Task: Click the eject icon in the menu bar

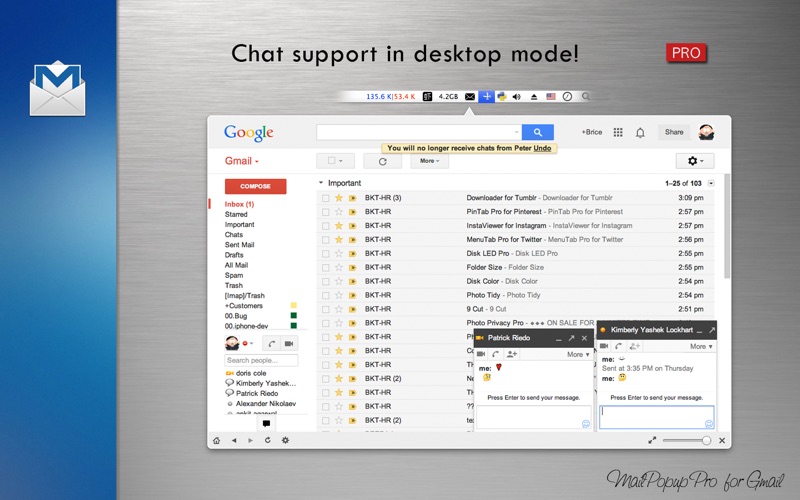Action: (534, 96)
